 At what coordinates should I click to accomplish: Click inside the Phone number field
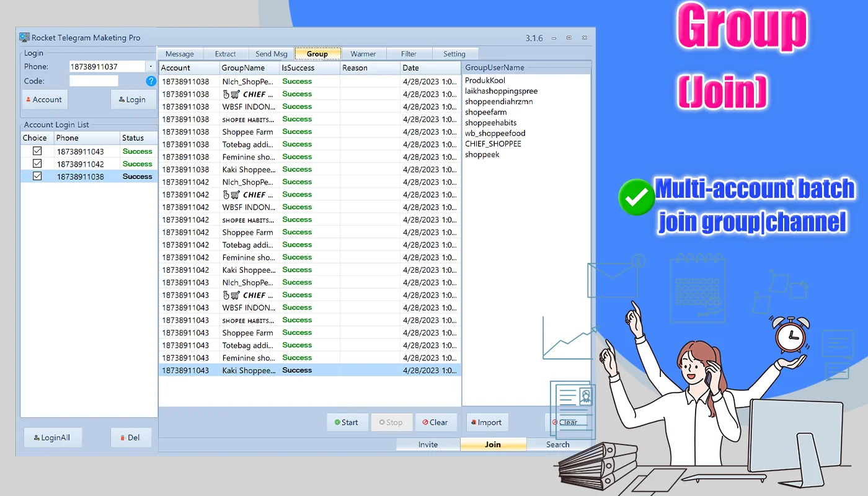[107, 66]
